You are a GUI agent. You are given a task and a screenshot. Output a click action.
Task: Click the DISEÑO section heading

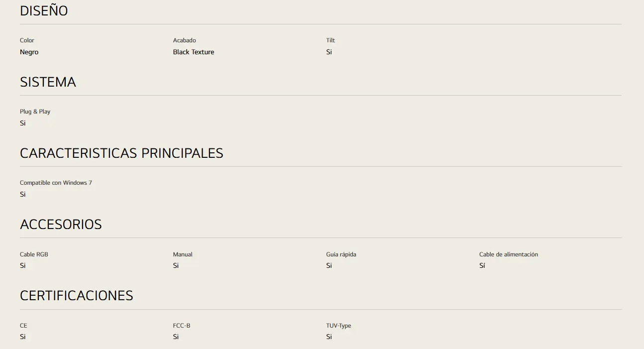[44, 10]
